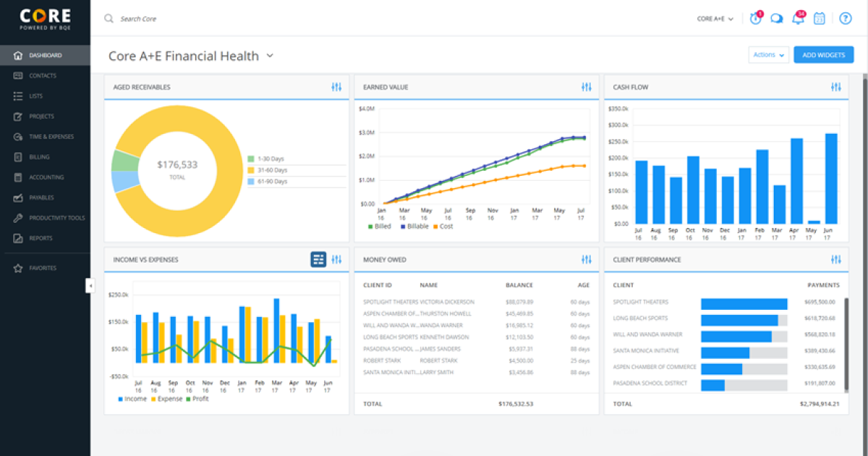Click the Projects edit icon in the sidebar

pyautogui.click(x=18, y=116)
